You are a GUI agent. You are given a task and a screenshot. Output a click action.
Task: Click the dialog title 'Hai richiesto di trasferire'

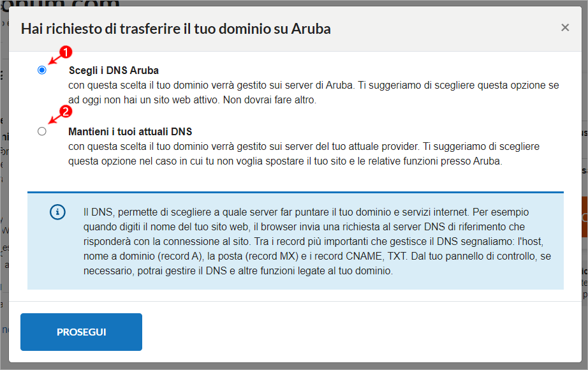point(176,29)
